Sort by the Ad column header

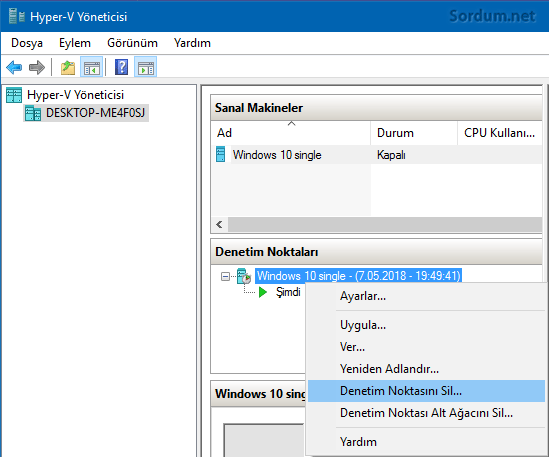pos(291,133)
